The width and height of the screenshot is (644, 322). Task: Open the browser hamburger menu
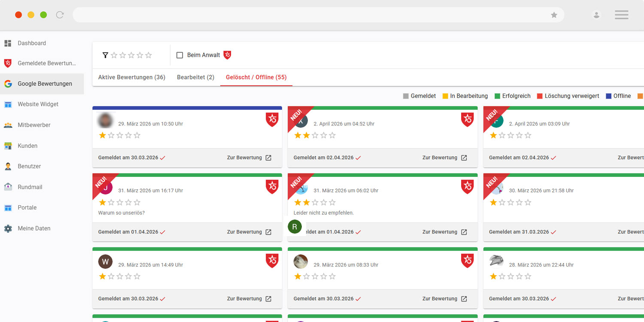pyautogui.click(x=621, y=15)
